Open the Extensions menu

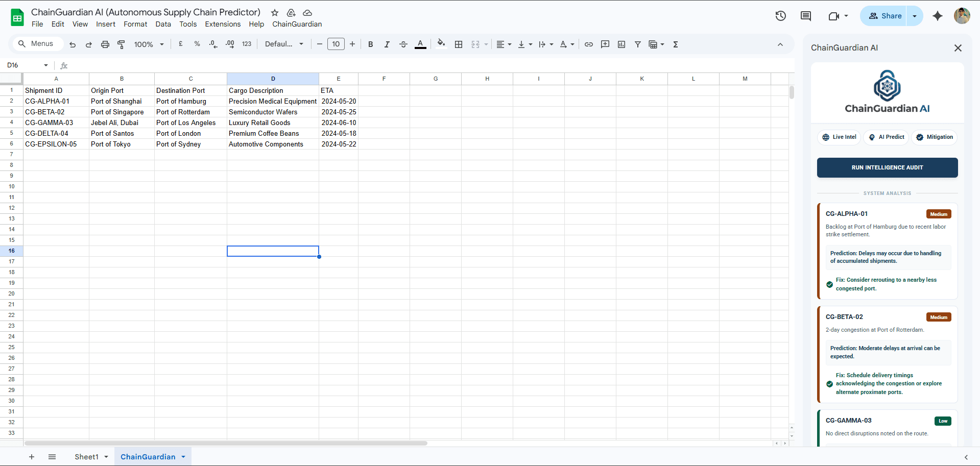[223, 24]
